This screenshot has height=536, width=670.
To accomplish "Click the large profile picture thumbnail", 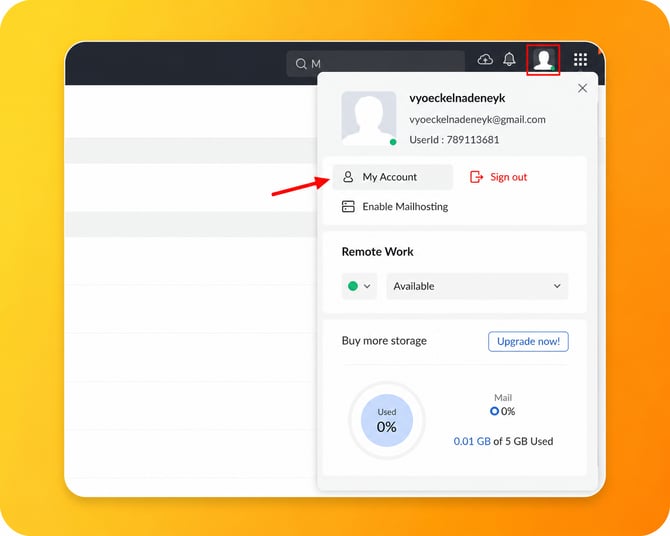I will [369, 118].
